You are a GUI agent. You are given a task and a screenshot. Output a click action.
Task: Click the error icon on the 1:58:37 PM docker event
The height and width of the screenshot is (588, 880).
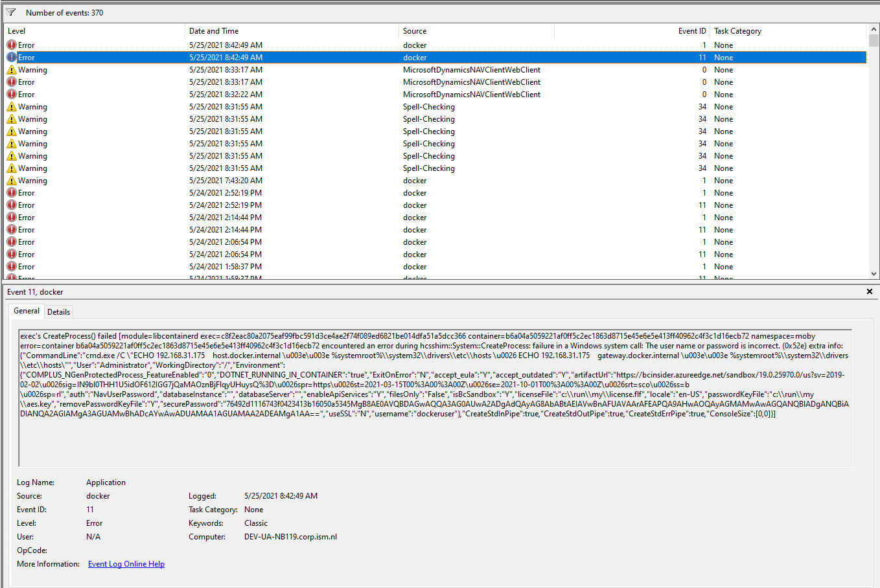[x=10, y=266]
